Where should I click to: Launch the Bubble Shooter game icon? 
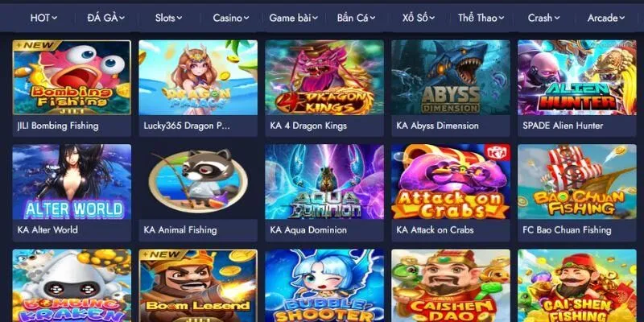pos(324,286)
